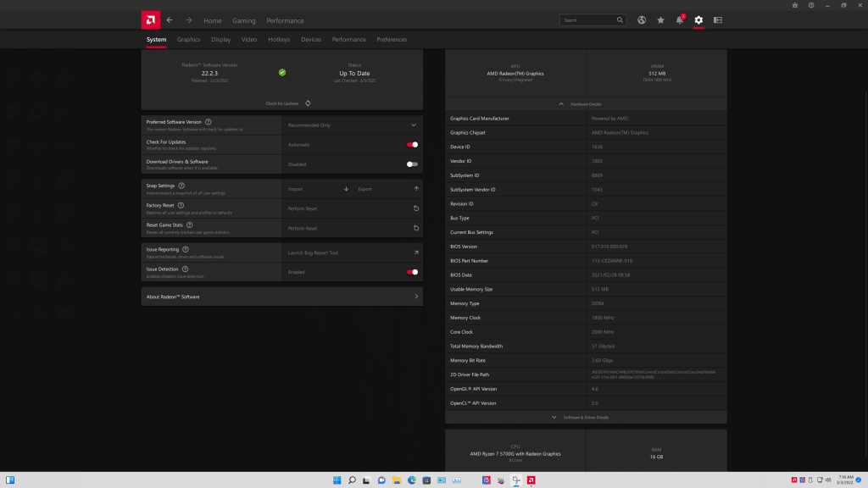Viewport: 868px width, 488px height.
Task: Click AMD Radeon Software taskbar icon
Action: (531, 480)
